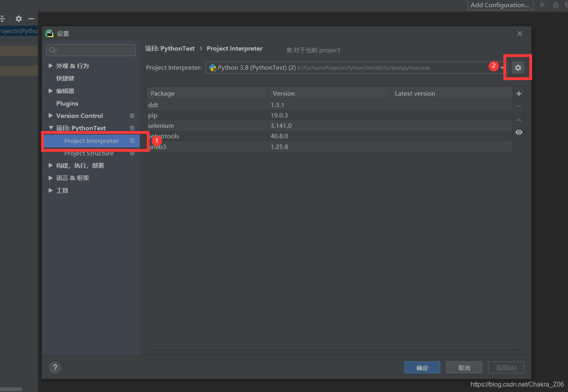Click project-level copy icon beside Project Structure
This screenshot has height=392, width=568.
coord(132,153)
